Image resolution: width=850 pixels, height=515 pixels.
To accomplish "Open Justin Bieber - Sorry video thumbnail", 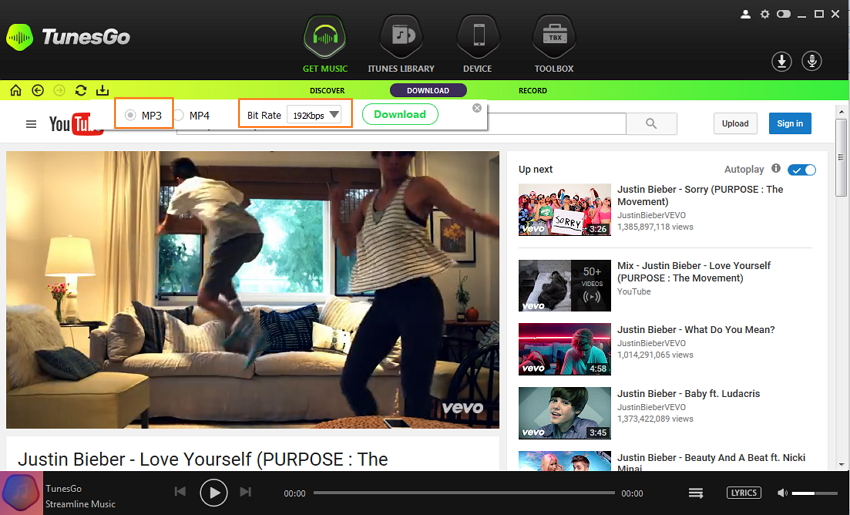I will point(564,210).
